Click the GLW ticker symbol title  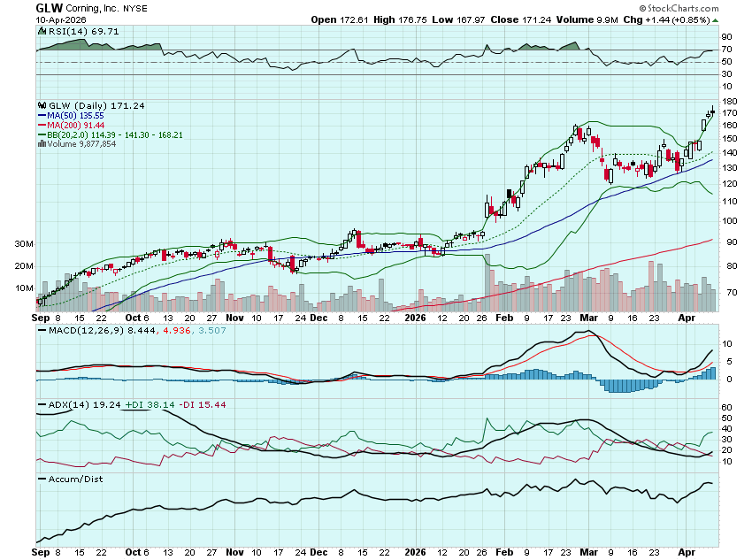pos(50,8)
